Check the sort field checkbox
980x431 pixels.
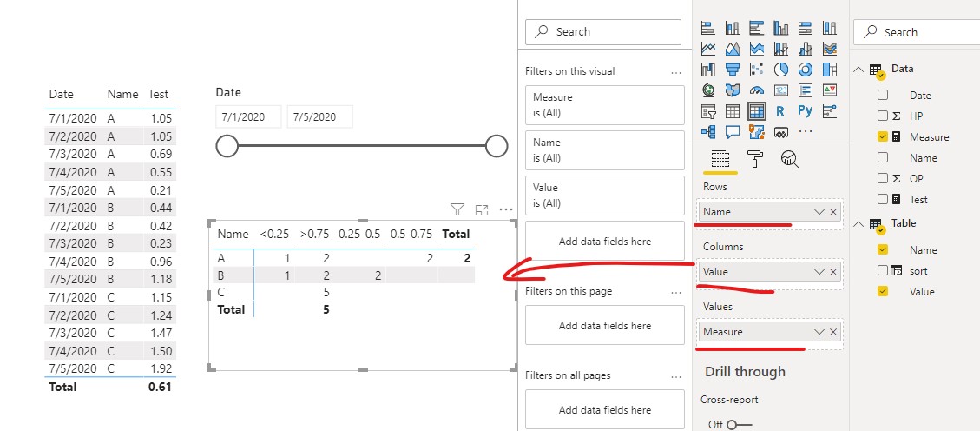(883, 270)
